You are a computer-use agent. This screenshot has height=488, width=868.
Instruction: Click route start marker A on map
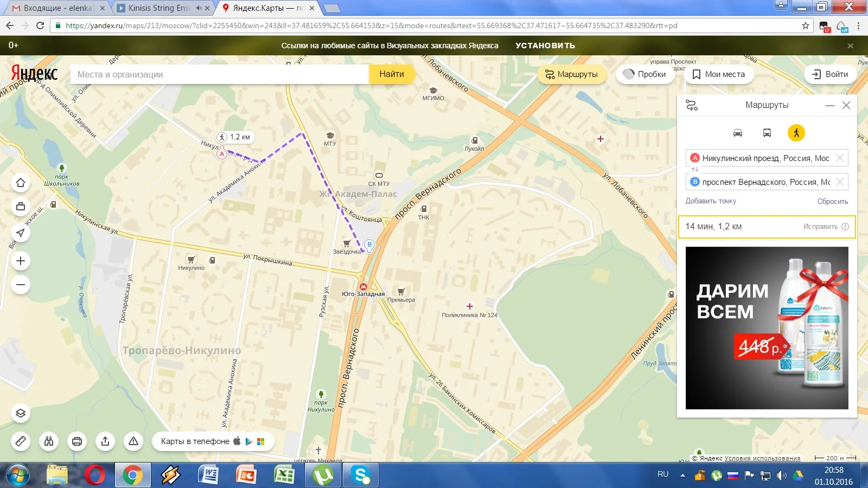point(222,153)
